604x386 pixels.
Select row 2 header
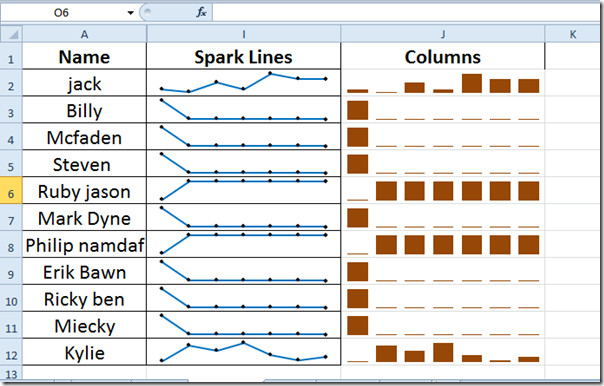(11, 83)
